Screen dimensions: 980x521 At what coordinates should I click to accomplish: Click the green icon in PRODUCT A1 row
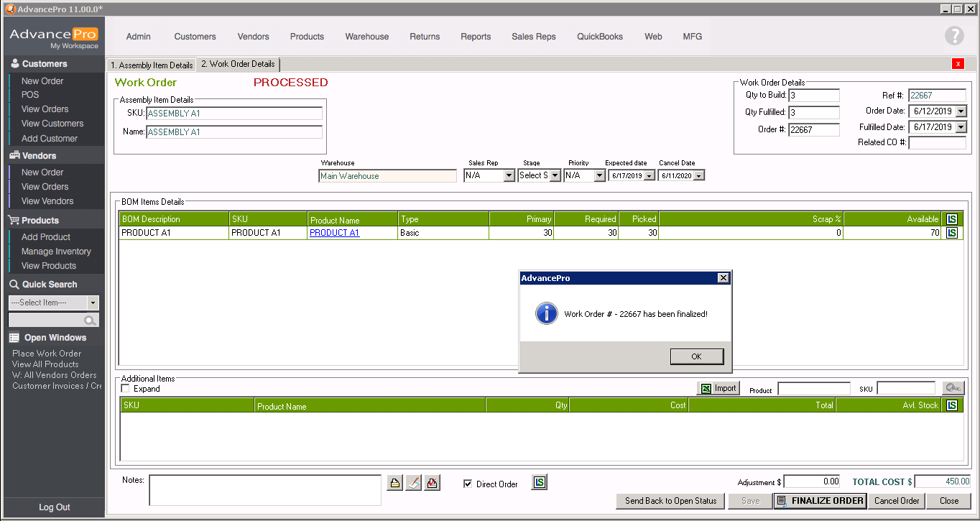point(951,233)
